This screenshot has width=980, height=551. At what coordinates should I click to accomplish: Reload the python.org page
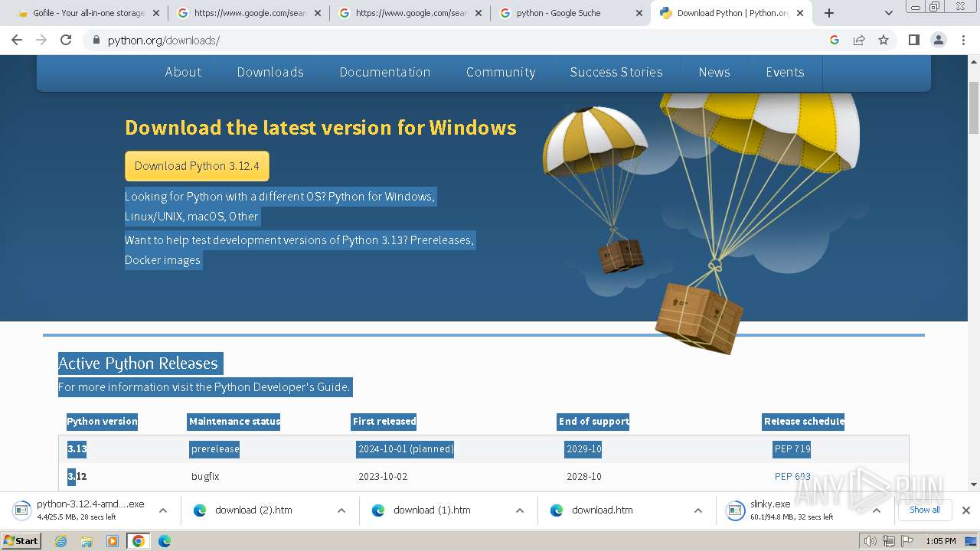coord(66,40)
